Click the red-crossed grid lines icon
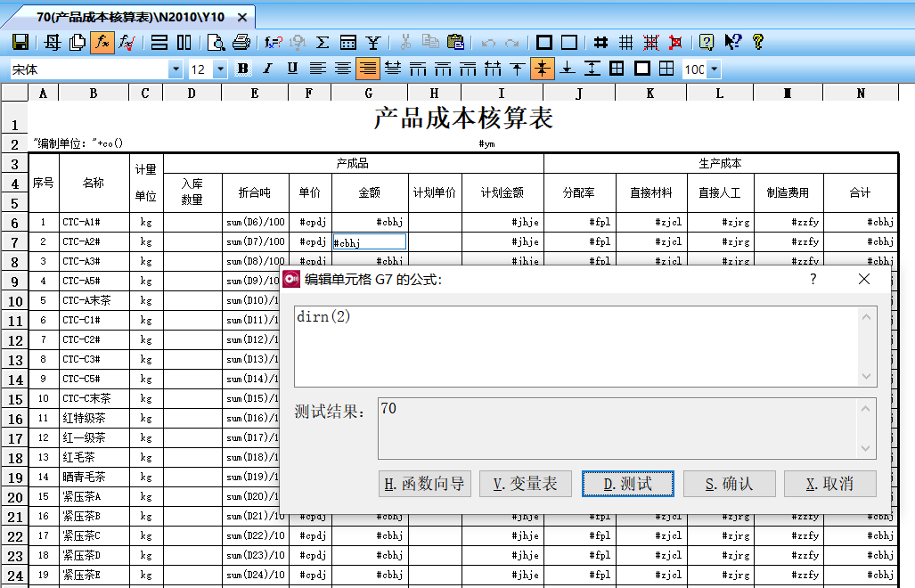The image size is (915, 588). [x=651, y=42]
